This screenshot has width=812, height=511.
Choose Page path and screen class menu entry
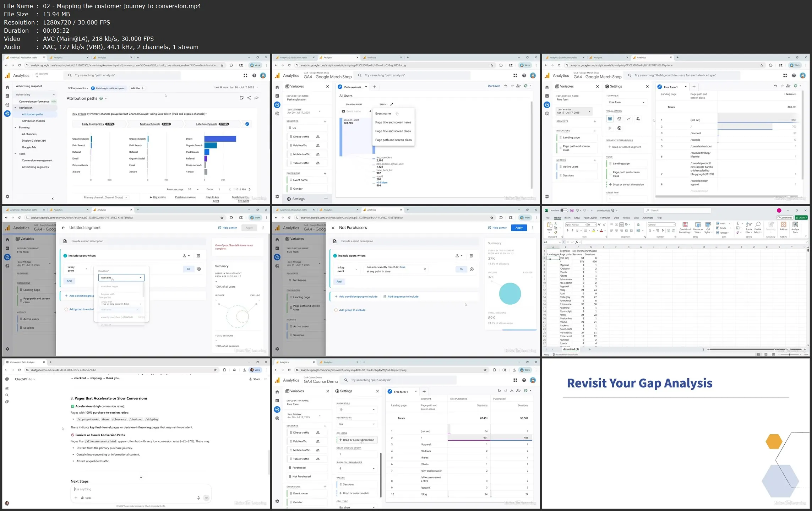(x=393, y=140)
